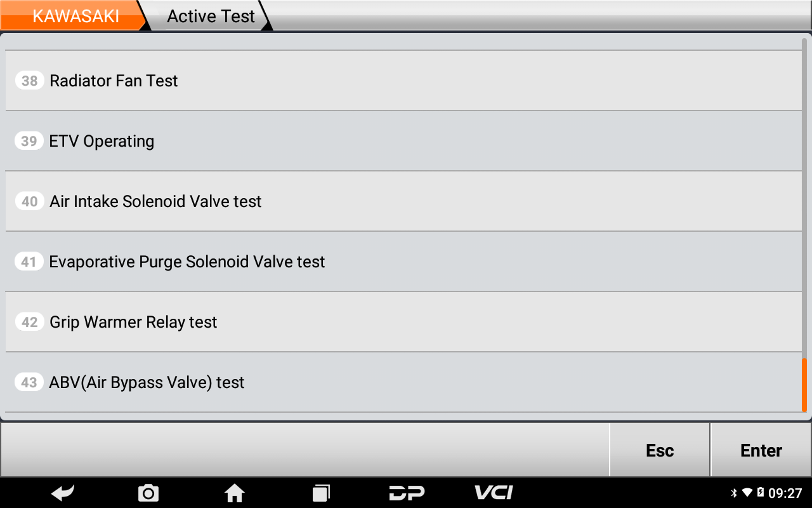Tap the Wi-Fi signal icon
This screenshot has height=508, width=812.
[747, 493]
